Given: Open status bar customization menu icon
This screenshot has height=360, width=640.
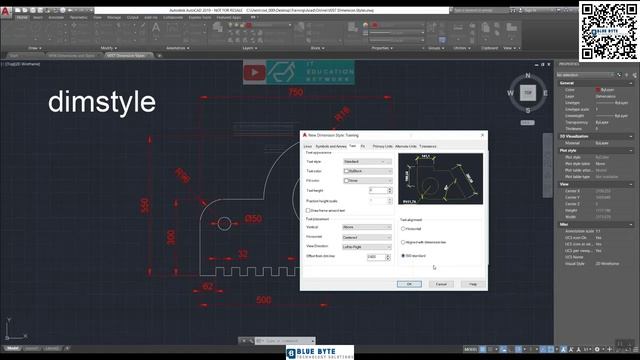Looking at the screenshot, I should coord(635,349).
